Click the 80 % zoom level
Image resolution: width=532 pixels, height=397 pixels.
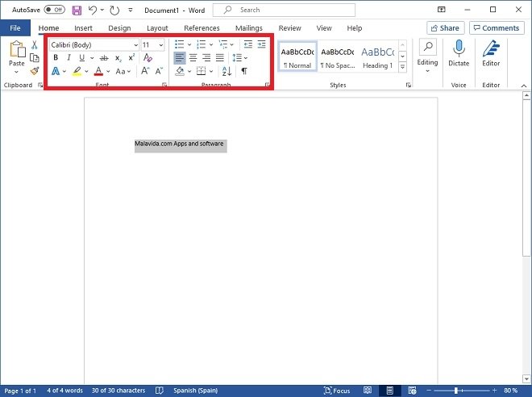(510, 391)
